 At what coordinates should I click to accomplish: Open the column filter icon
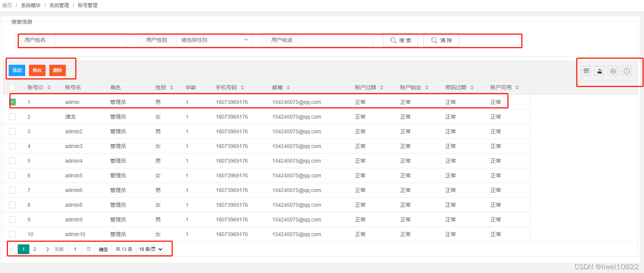[586, 71]
